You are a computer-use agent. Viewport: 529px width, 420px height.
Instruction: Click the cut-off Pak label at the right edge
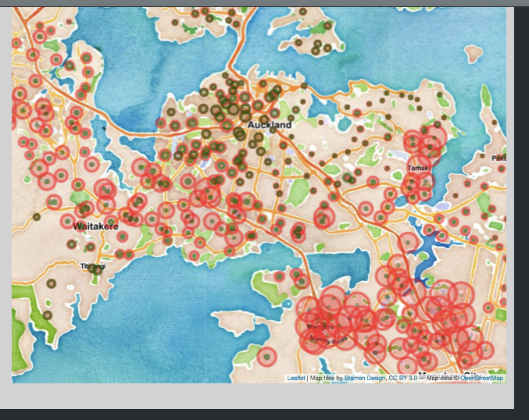pyautogui.click(x=499, y=158)
